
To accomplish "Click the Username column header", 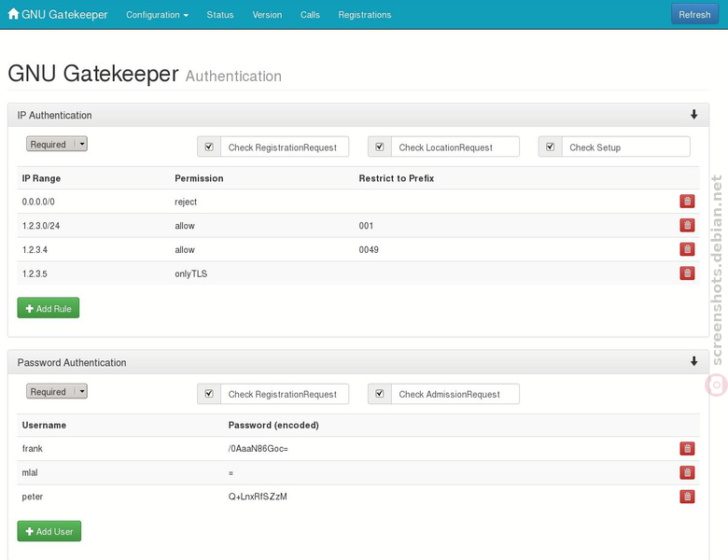I will coord(44,425).
